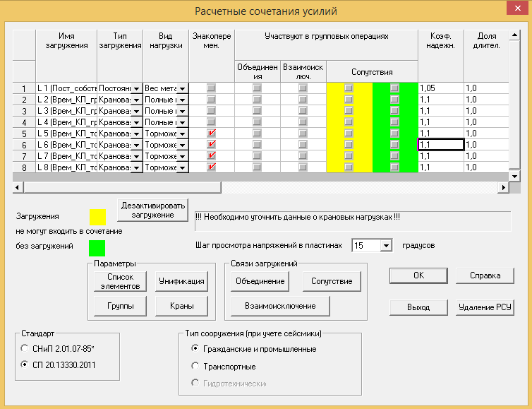Select СП 20.13330.2011 standard radio button
The width and height of the screenshot is (532, 409).
click(x=25, y=364)
